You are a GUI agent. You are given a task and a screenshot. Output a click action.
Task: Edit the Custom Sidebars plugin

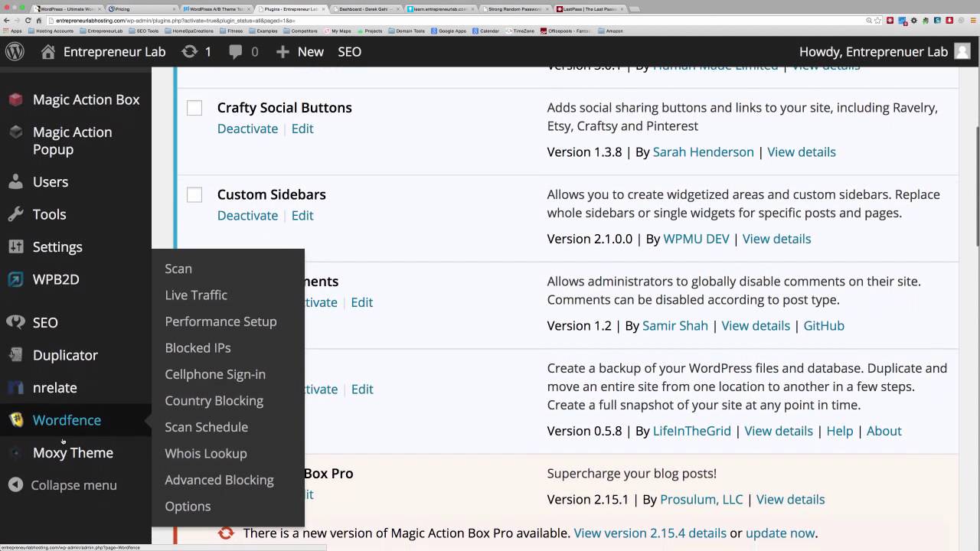(x=302, y=215)
